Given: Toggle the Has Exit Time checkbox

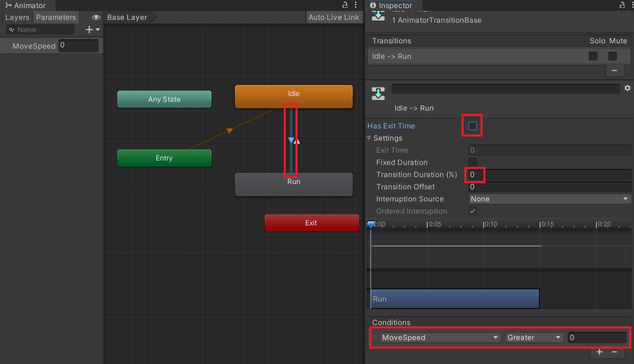Looking at the screenshot, I should pos(472,126).
